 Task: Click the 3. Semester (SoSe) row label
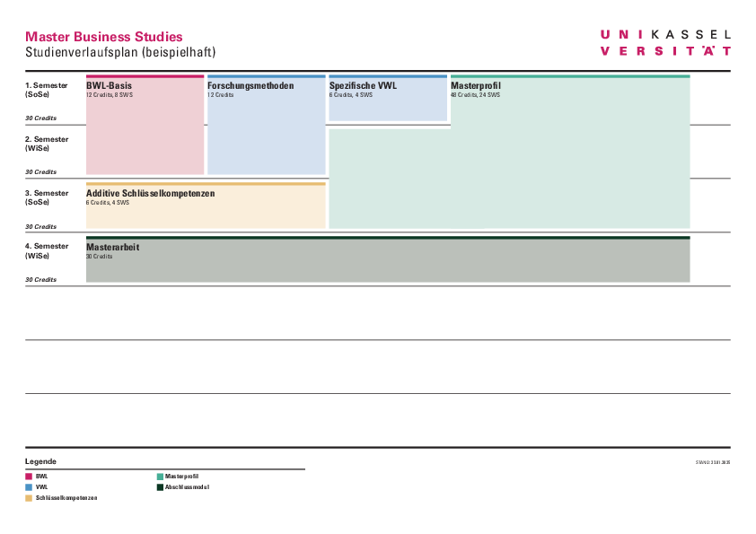coord(46,197)
